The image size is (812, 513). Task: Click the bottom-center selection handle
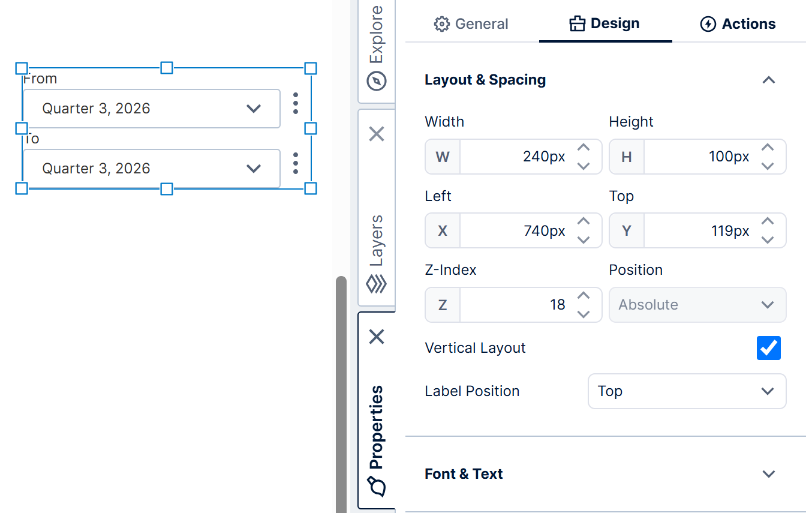click(x=167, y=189)
